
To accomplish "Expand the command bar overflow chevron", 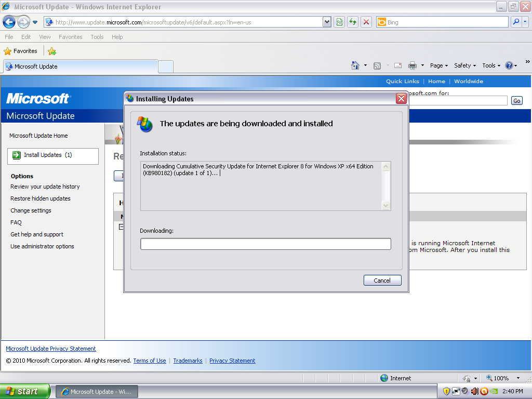I will [528, 62].
